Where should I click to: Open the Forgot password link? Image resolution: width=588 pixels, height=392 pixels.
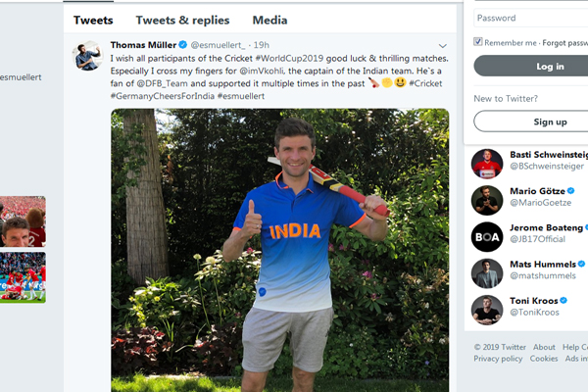tap(565, 43)
